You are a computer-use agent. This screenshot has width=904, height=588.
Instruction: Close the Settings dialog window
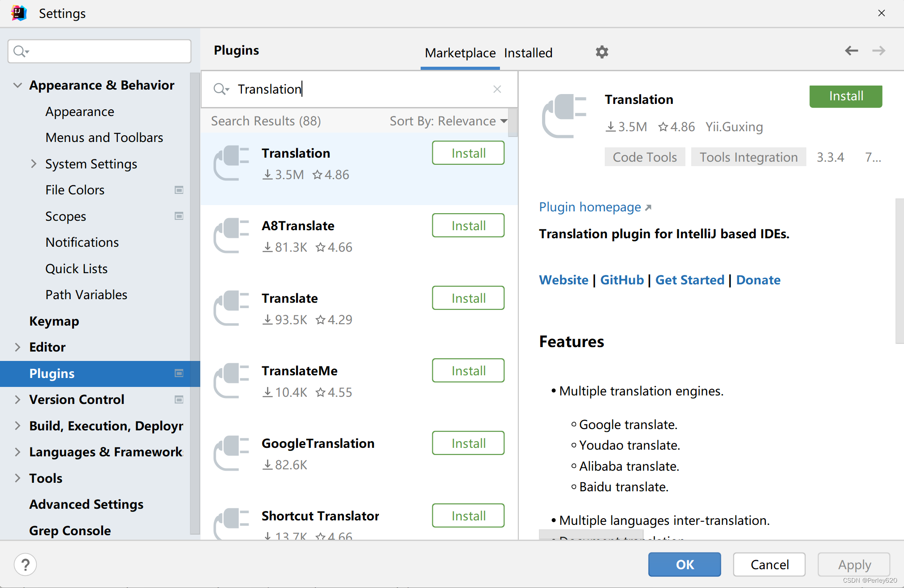click(881, 13)
